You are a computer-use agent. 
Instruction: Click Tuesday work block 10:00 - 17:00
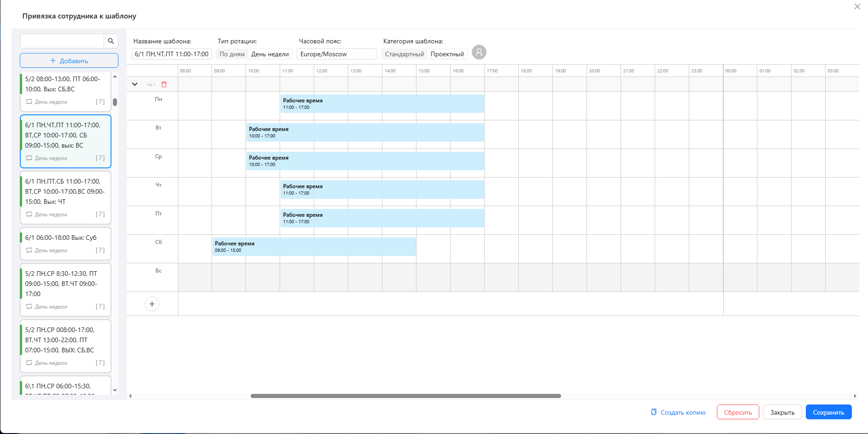coord(365,132)
